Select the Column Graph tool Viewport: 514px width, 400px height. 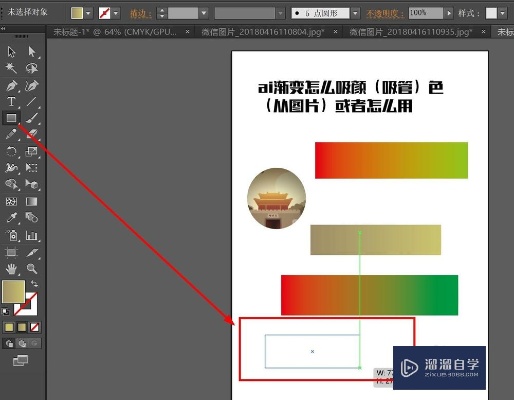[32, 235]
